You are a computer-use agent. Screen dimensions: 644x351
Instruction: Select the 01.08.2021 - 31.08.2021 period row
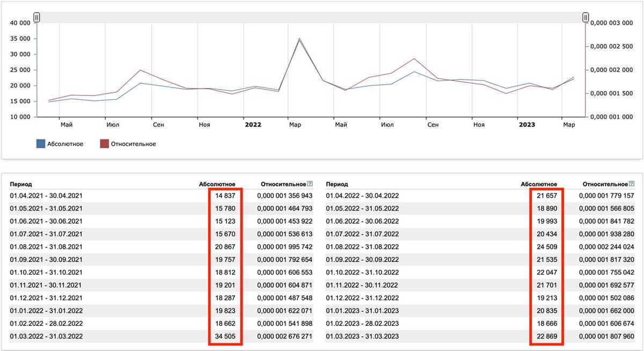click(x=161, y=247)
